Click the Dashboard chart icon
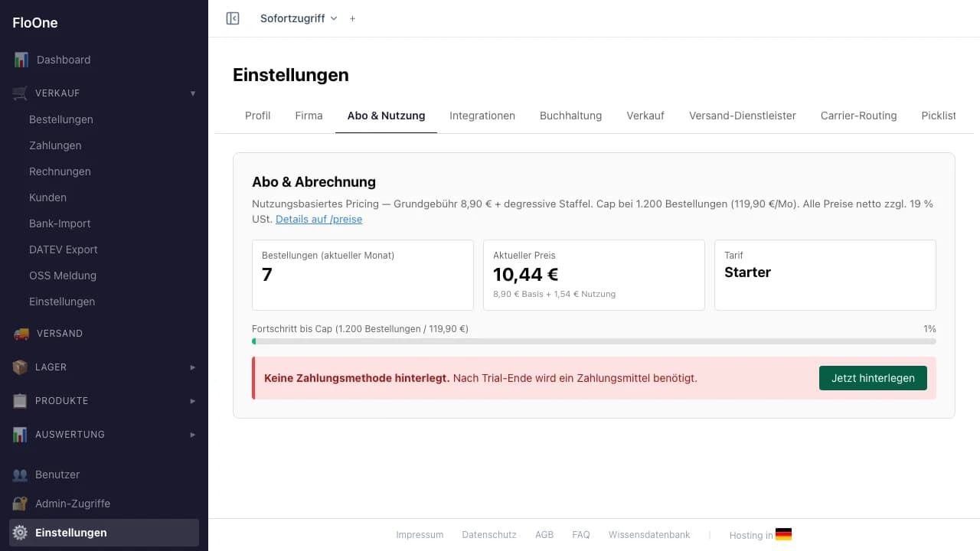This screenshot has width=980, height=551. pos(21,60)
